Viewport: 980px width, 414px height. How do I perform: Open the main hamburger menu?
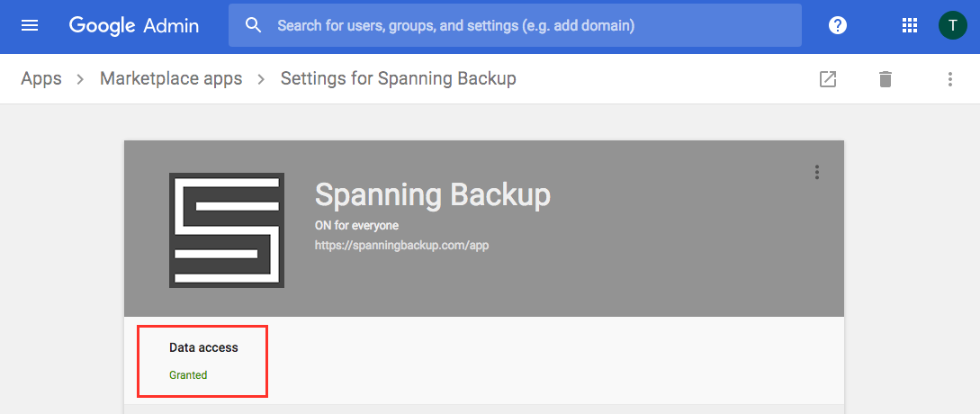point(30,25)
